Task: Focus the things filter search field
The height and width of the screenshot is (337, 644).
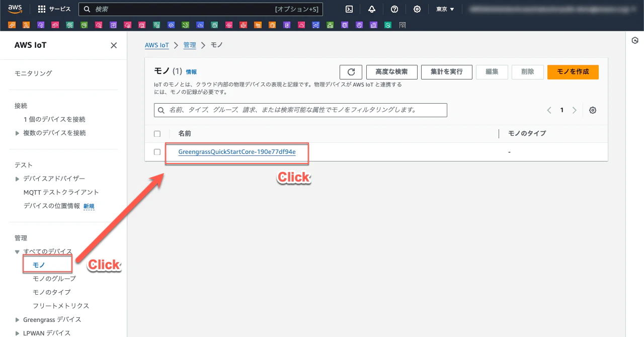Action: point(300,110)
